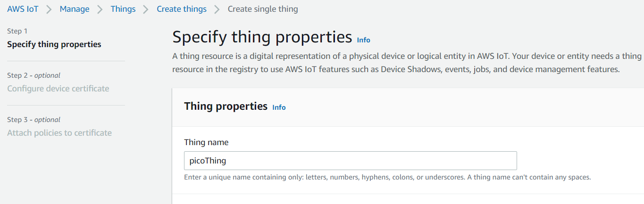Return to the Create things breadcrumb

point(182,9)
